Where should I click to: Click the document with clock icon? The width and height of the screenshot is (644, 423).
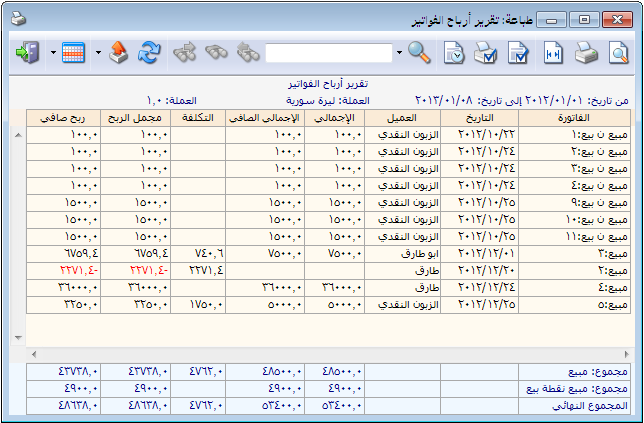tap(453, 53)
